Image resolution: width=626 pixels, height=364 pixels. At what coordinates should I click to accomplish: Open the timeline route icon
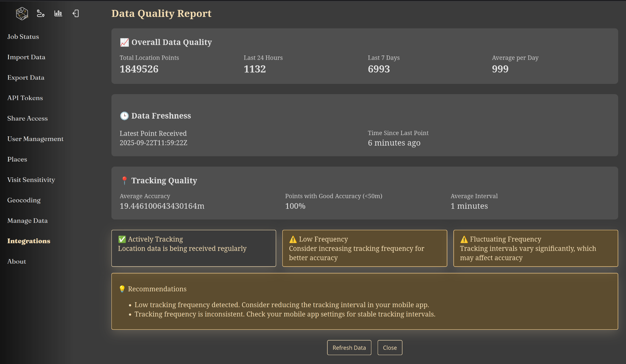coord(40,14)
